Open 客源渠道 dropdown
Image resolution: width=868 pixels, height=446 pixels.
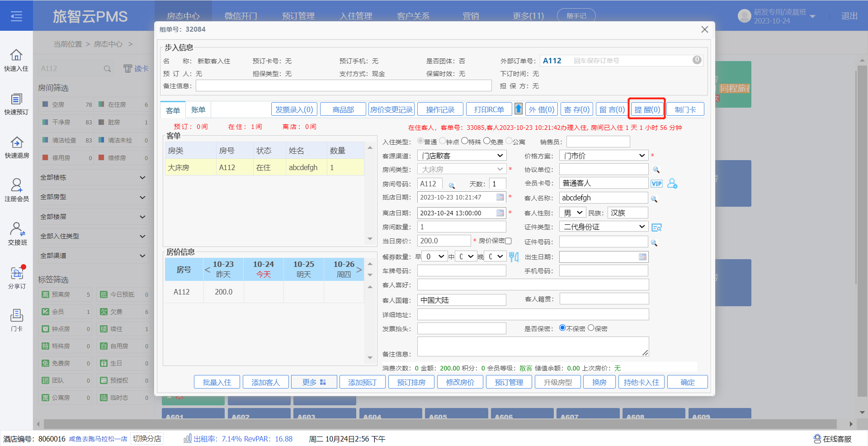pyautogui.click(x=462, y=156)
